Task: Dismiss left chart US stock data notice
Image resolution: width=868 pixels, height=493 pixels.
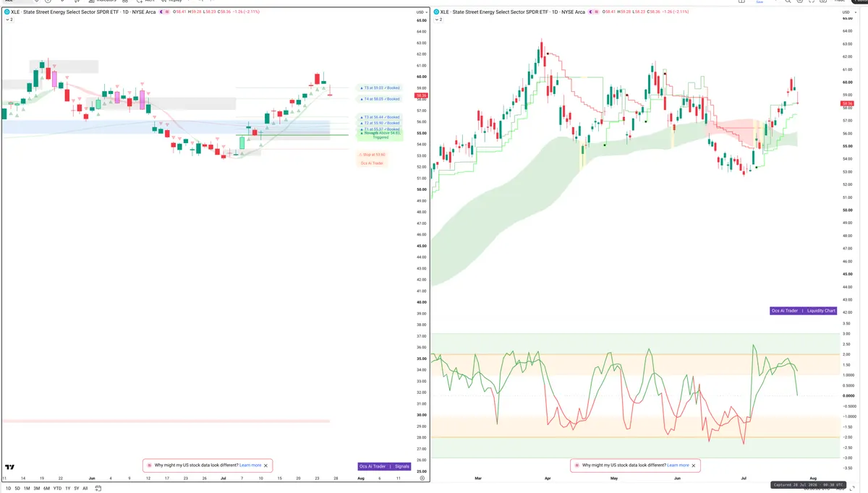Action: 265,466
